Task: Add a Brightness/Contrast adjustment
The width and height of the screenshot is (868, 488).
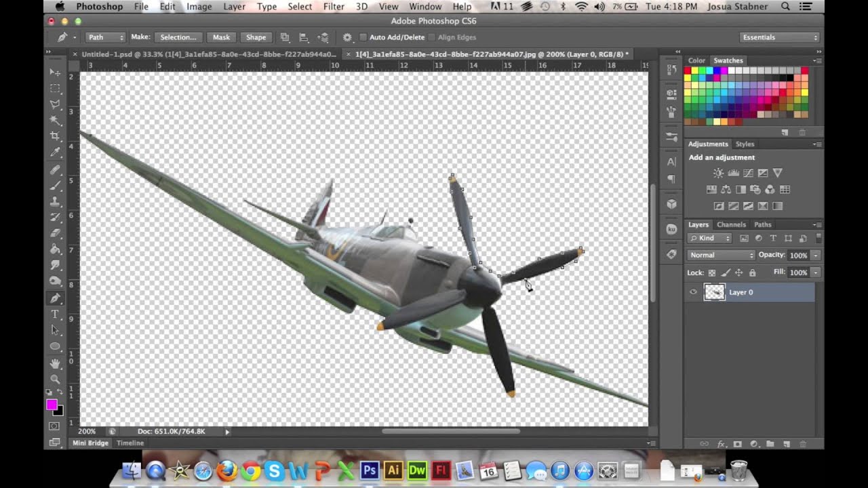Action: [718, 174]
